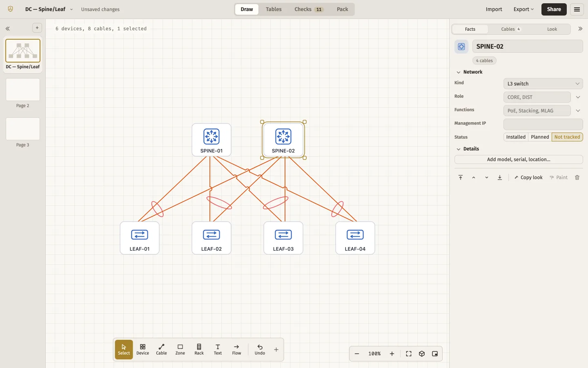Delete device with trash icon
Screen dimensions: 588x368
pos(577,177)
